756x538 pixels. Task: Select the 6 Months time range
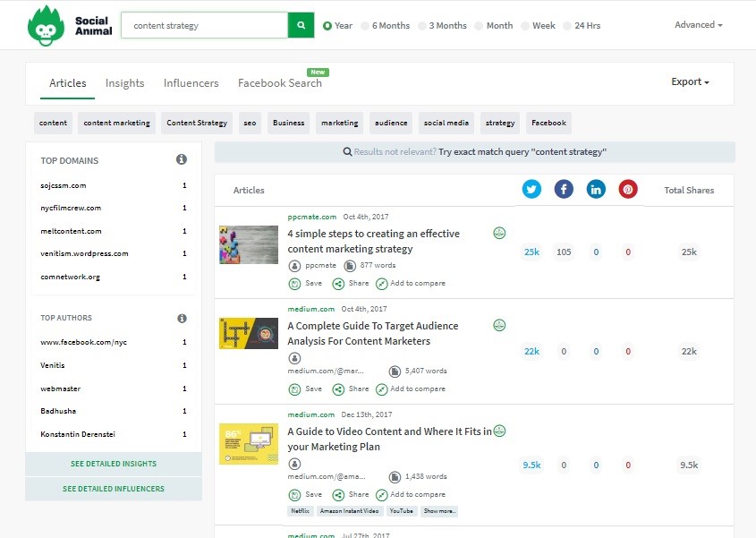pyautogui.click(x=386, y=26)
